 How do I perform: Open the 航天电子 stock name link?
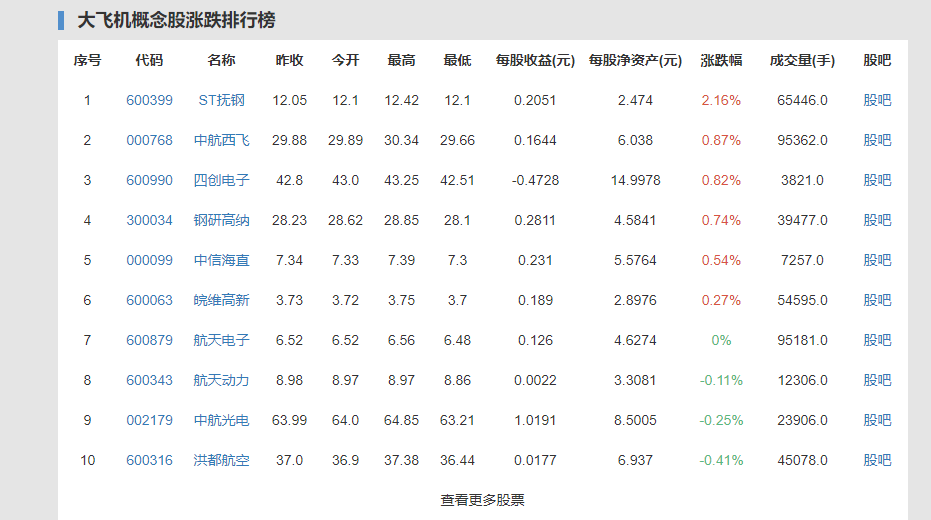[221, 340]
